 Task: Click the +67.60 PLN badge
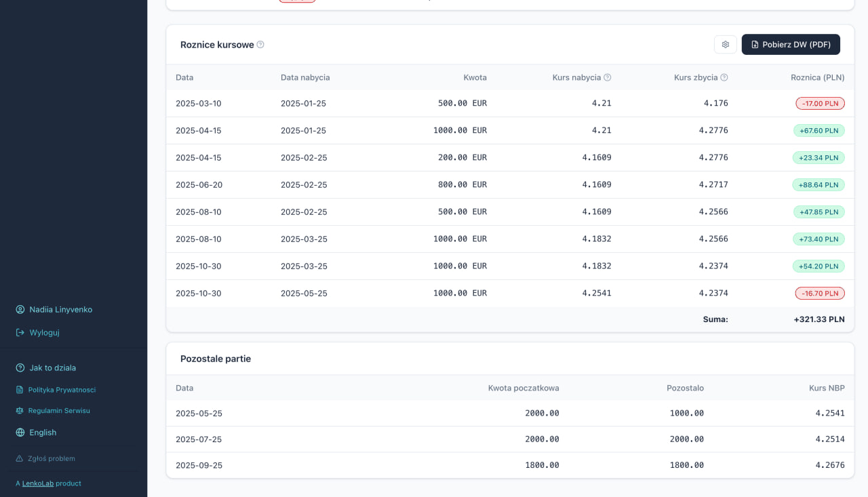819,131
